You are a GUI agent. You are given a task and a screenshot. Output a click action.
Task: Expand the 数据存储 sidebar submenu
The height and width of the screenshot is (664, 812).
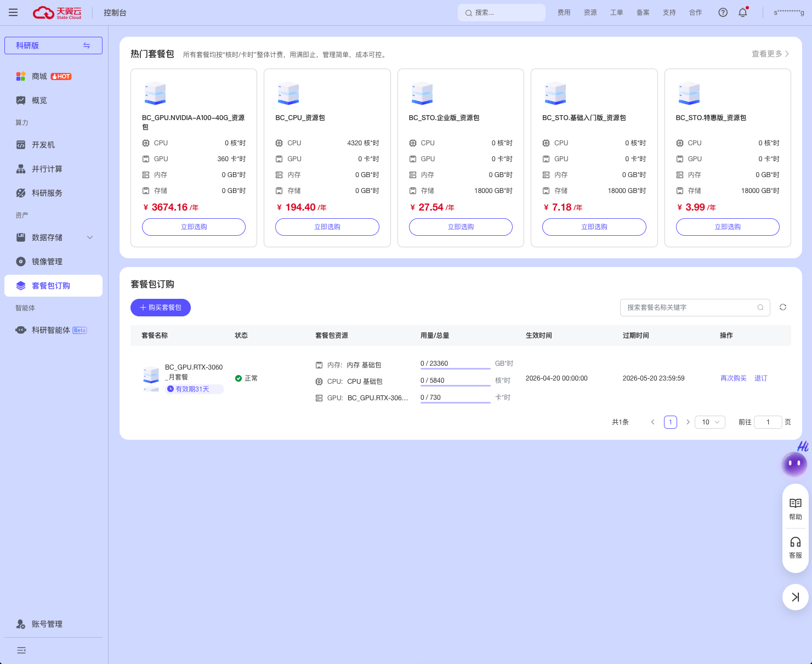[x=90, y=237]
